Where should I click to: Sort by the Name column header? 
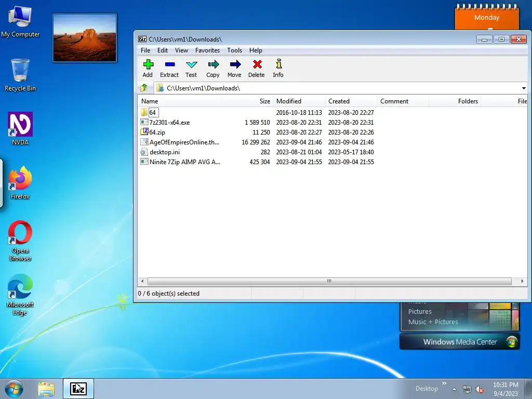(x=179, y=101)
